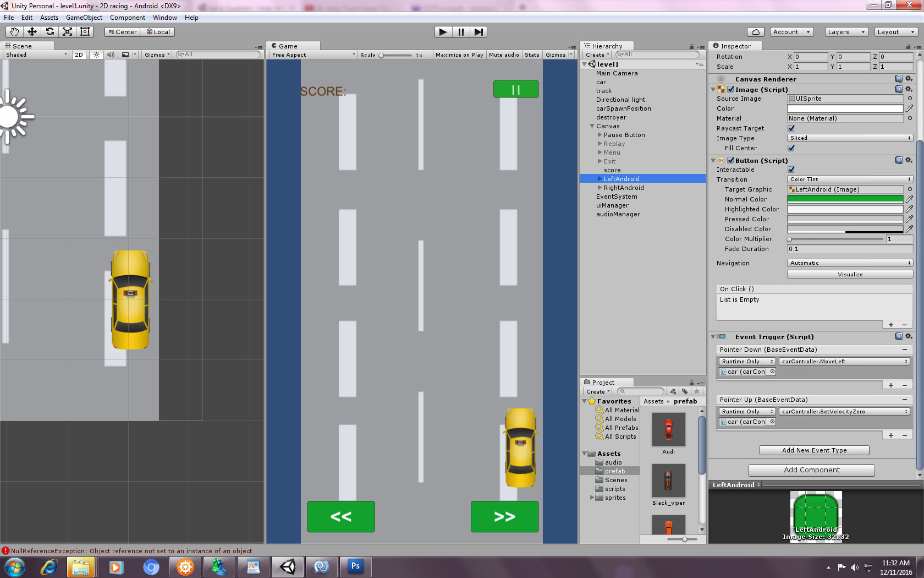Select the Rect transform tool
This screenshot has width=924, height=578.
(85, 32)
